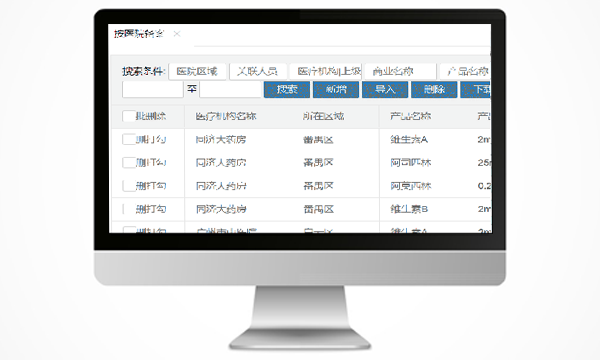Screen dimensions: 600x360
Task: Click the blue 搜索 button
Action: tap(287, 90)
